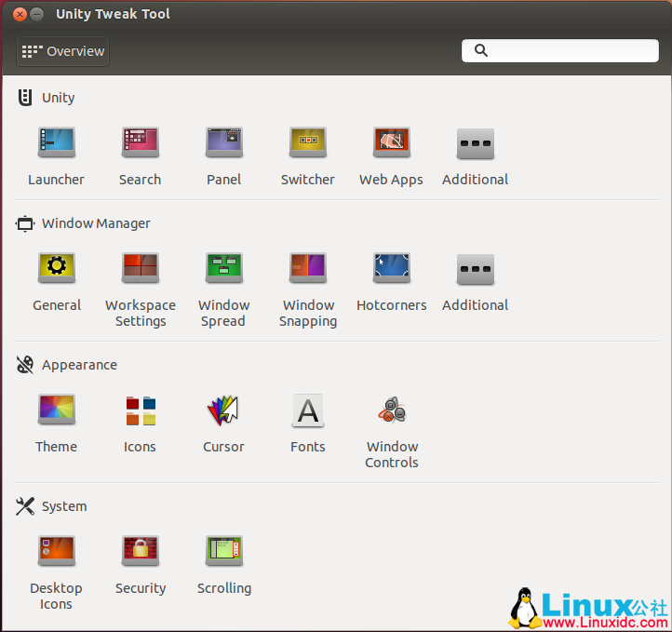Open the Fonts settings icon
The height and width of the screenshot is (632, 672).
(x=308, y=410)
